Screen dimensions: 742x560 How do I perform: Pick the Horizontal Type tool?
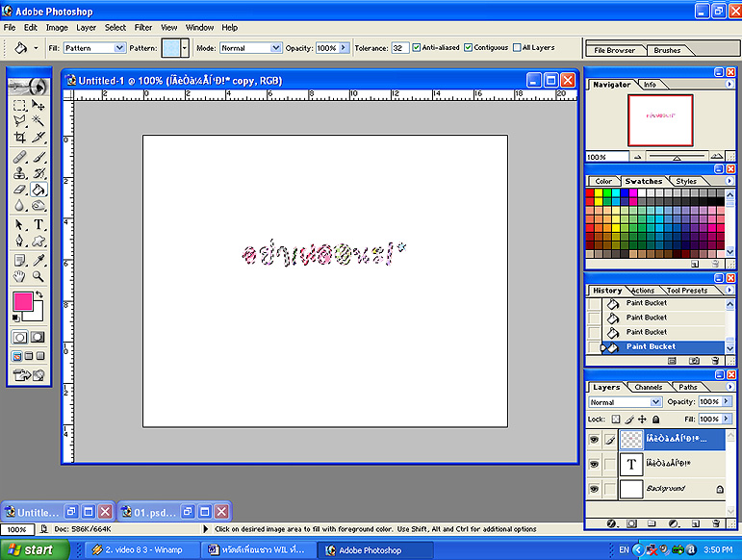(38, 225)
